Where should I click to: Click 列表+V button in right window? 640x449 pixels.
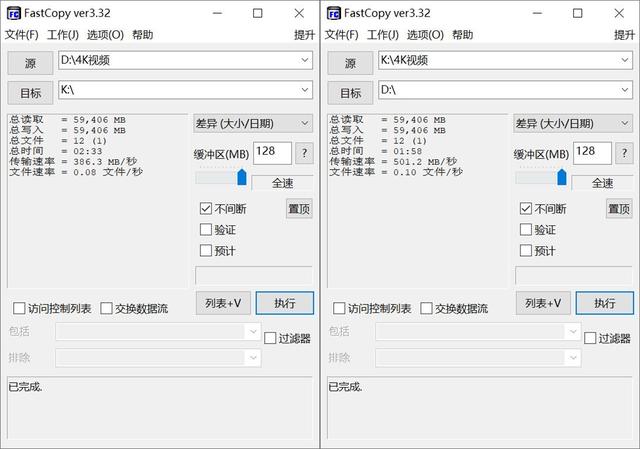(x=543, y=303)
